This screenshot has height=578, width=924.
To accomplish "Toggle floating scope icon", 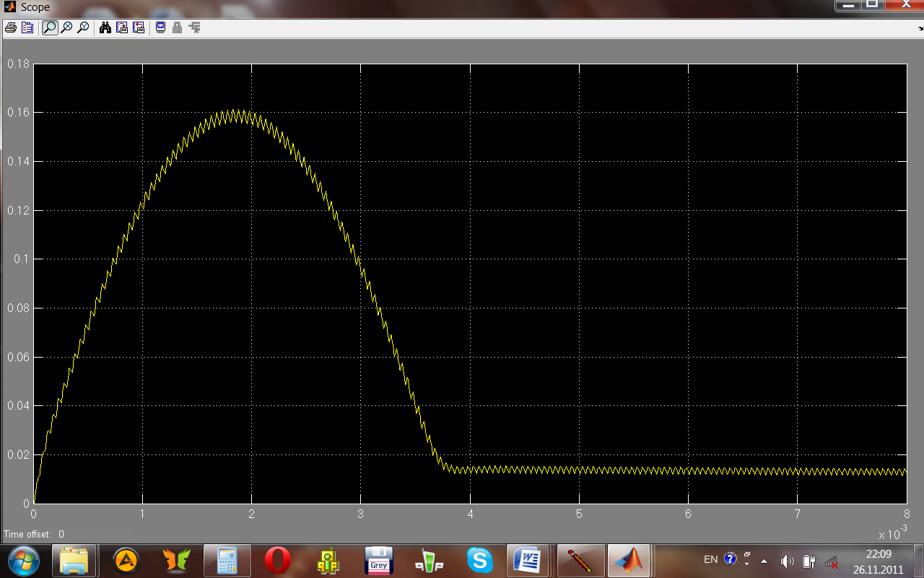I will point(160,28).
